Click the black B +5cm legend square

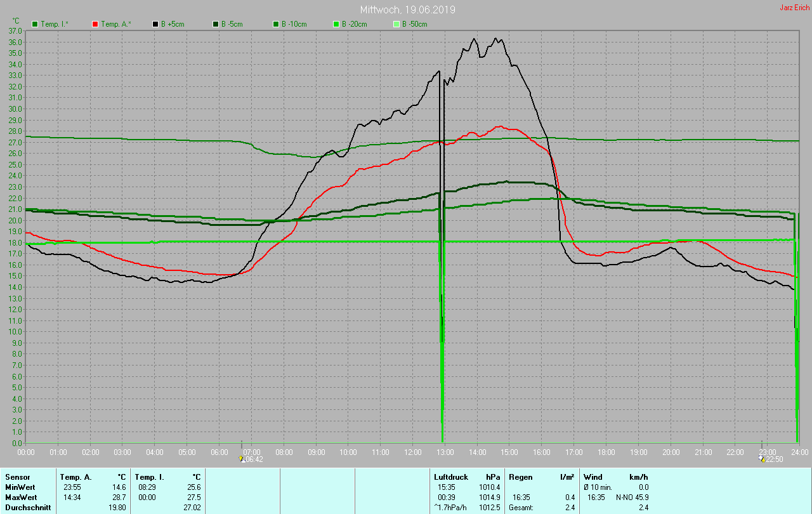(155, 24)
